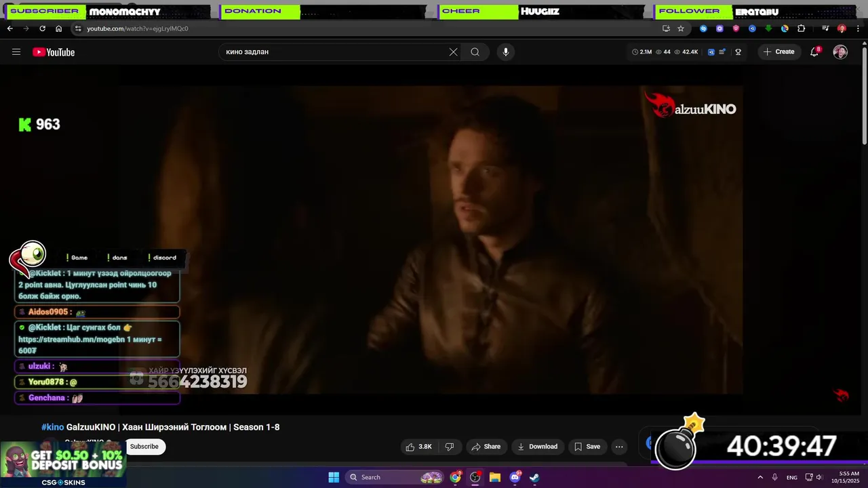Click the 2.1M clock stat
Image resolution: width=868 pixels, height=488 pixels.
tap(642, 52)
